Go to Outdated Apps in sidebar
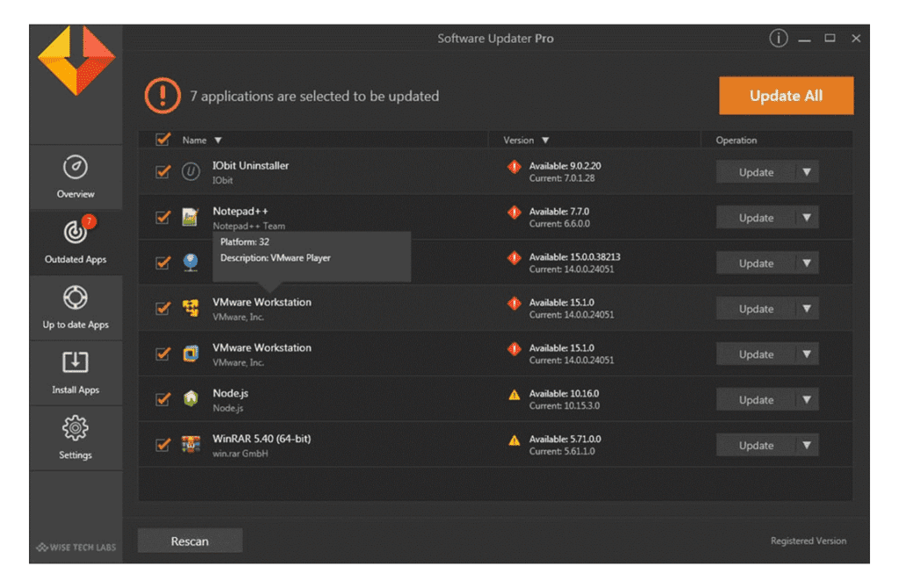 [76, 242]
